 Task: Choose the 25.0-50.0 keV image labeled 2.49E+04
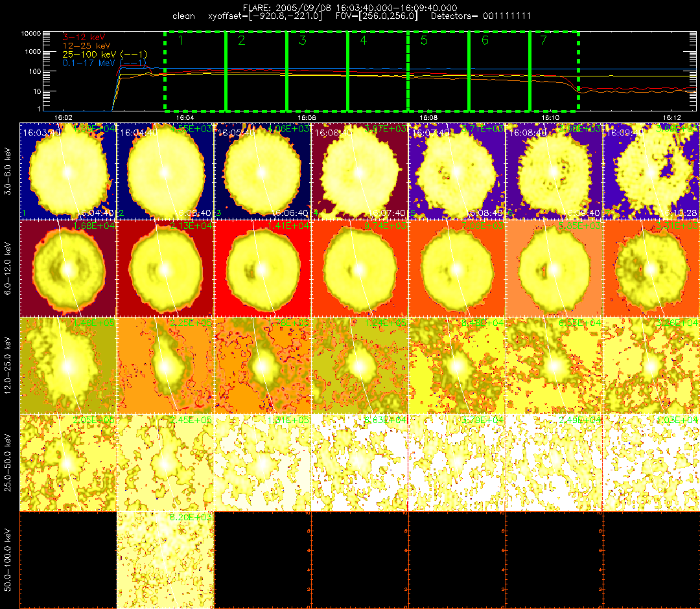pos(554,463)
